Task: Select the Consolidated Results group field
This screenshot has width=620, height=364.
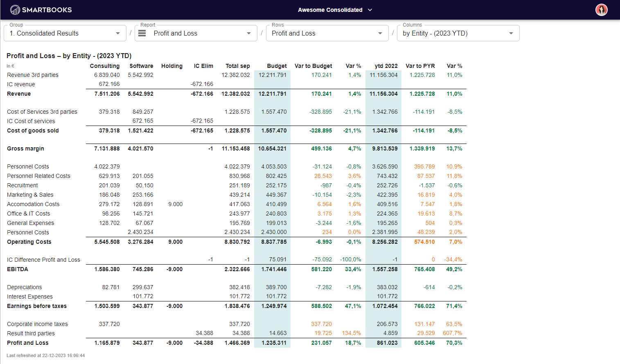Action: (x=61, y=34)
